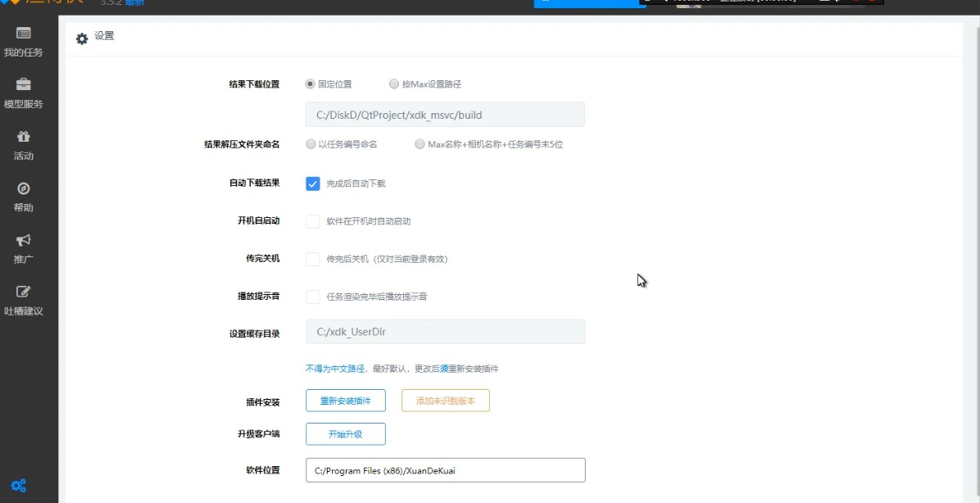This screenshot has height=503, width=980.
Task: Click the 自动下载结果 label
Action: [254, 183]
